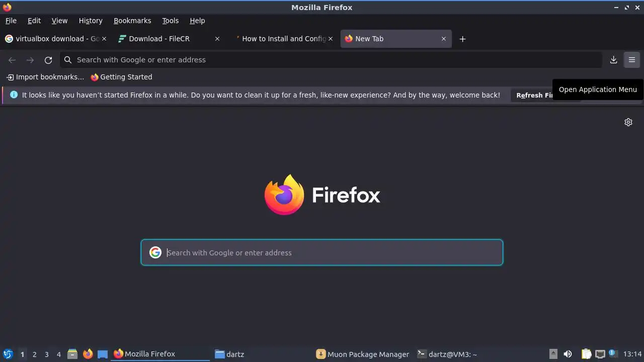
Task: Open new tab personalize gear icon
Action: pyautogui.click(x=628, y=122)
